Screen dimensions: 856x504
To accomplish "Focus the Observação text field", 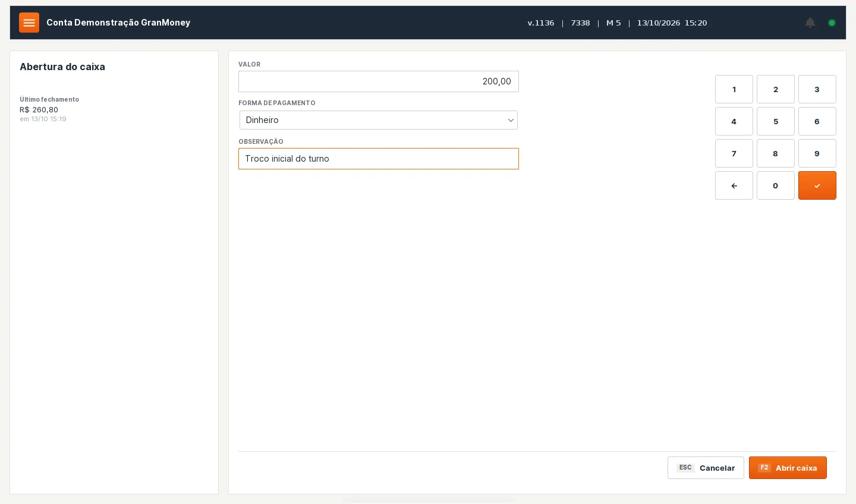I will (379, 159).
